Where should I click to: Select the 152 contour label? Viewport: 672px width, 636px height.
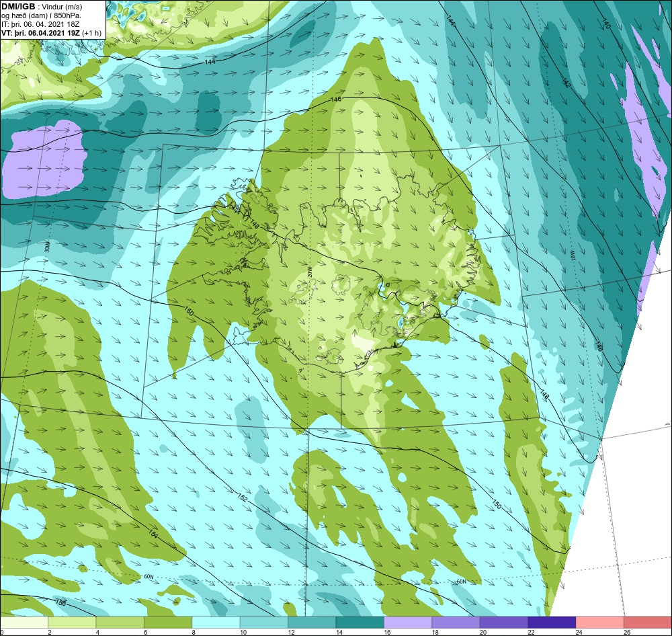coord(242,498)
